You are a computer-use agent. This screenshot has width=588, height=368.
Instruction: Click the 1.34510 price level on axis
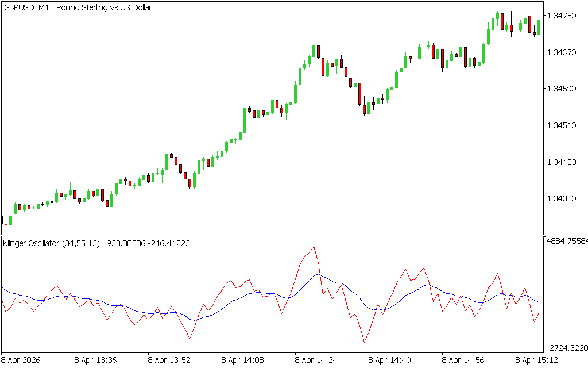click(562, 125)
